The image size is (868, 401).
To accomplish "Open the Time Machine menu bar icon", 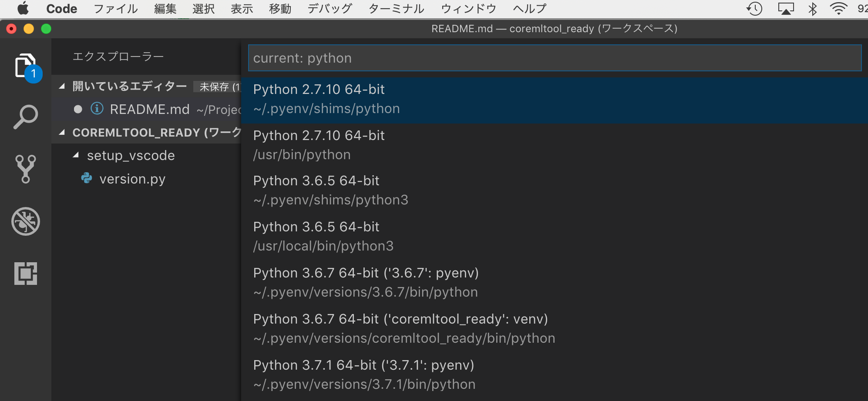I will click(x=754, y=9).
